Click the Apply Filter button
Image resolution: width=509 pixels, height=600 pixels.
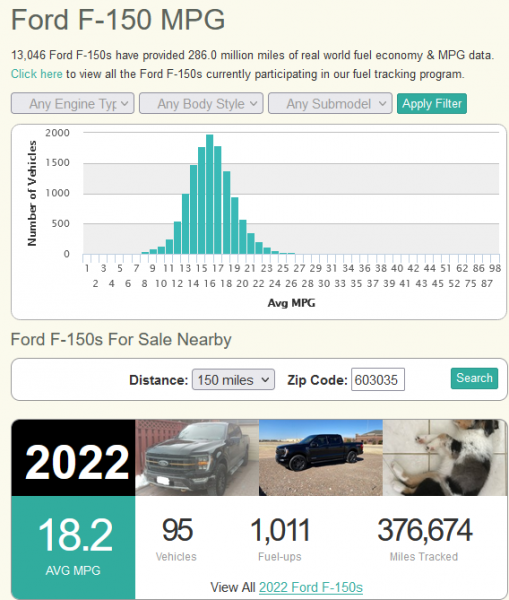[432, 104]
